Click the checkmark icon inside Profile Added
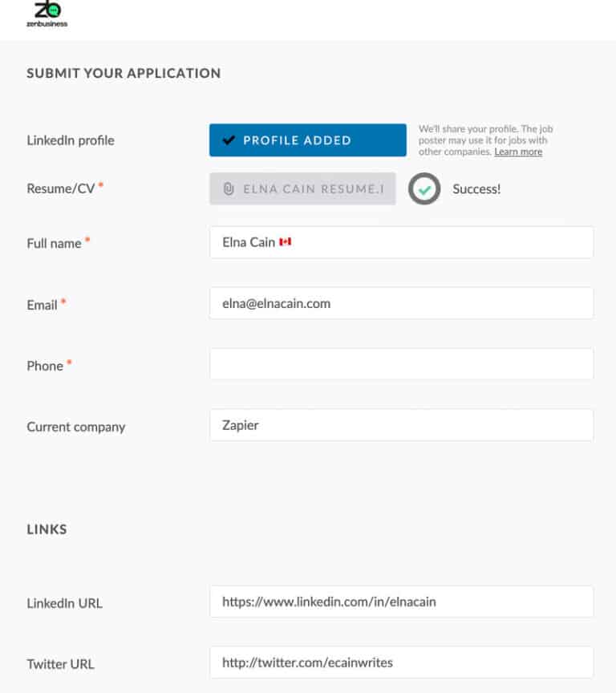Screen dimensions: 616x693 (229, 140)
